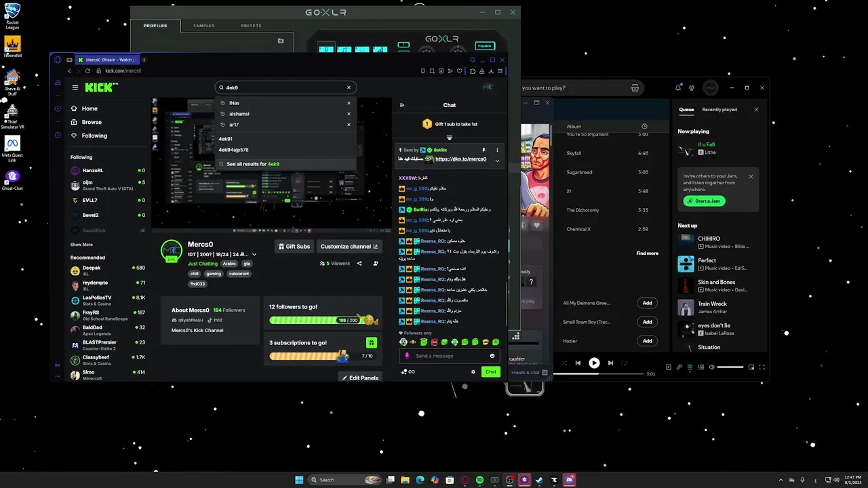Click the green gift icon on subscriptions goal
The image size is (868, 488).
tap(371, 343)
